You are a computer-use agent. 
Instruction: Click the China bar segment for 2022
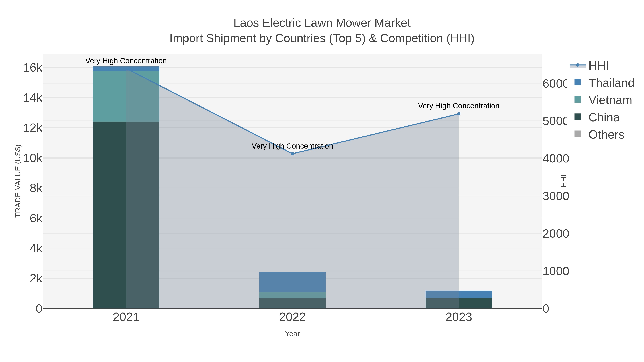[x=292, y=303]
